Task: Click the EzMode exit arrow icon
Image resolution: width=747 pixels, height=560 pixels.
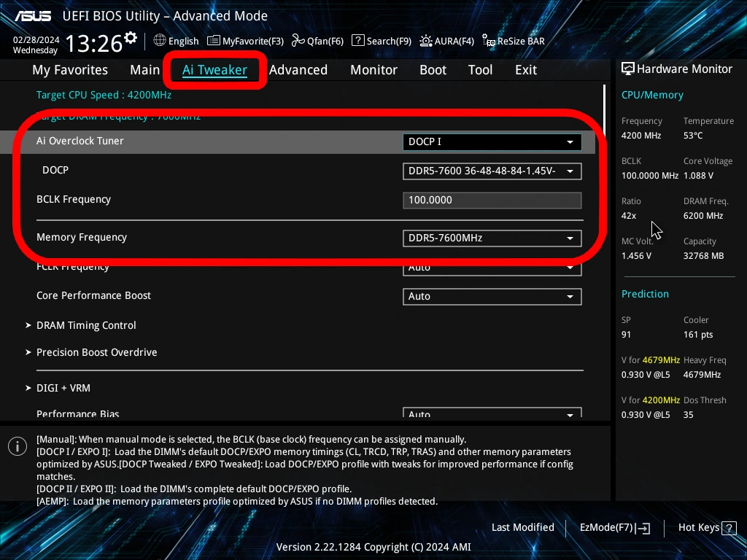Action: pyautogui.click(x=643, y=528)
